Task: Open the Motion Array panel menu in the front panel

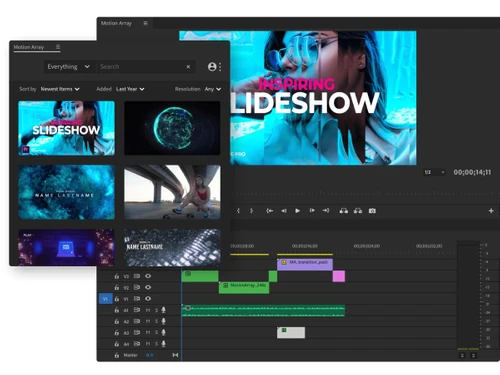Action: pos(58,47)
